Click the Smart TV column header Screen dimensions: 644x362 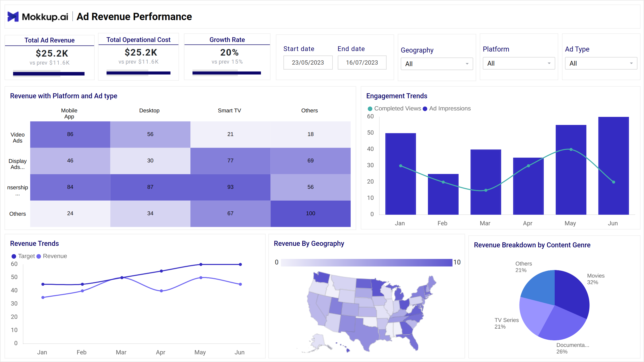point(229,111)
